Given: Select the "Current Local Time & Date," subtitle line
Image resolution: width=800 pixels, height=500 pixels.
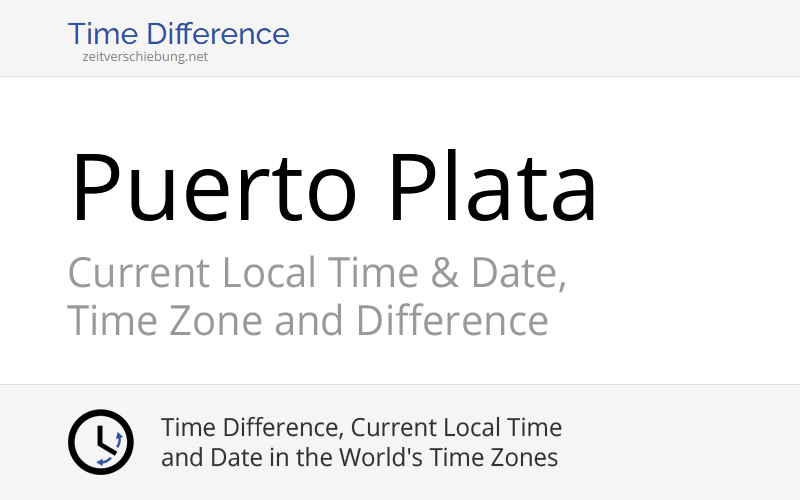Looking at the screenshot, I should pos(317,273).
